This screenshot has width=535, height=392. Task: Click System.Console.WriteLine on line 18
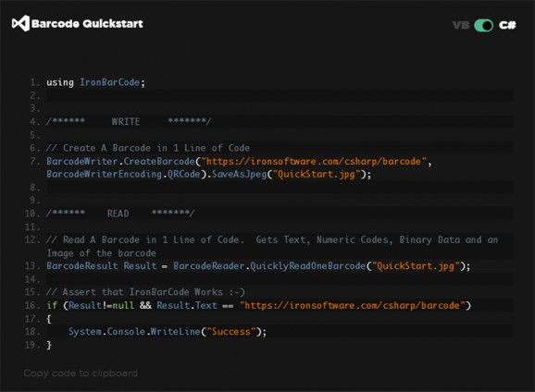(134, 332)
